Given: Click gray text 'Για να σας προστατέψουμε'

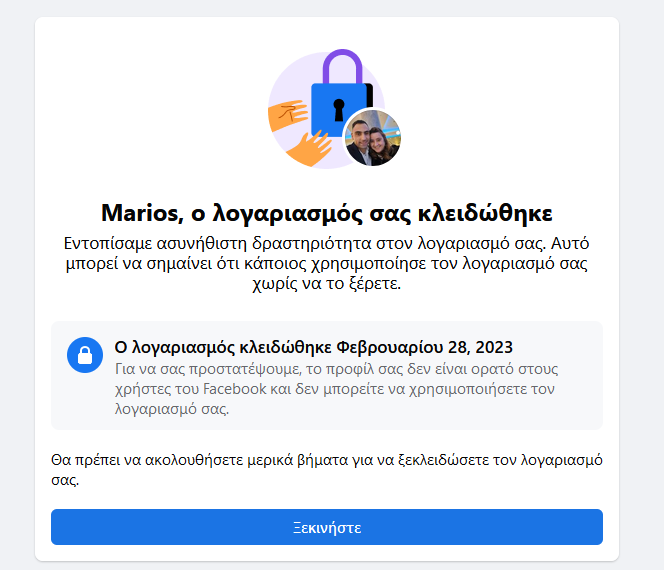Looking at the screenshot, I should click(208, 369).
